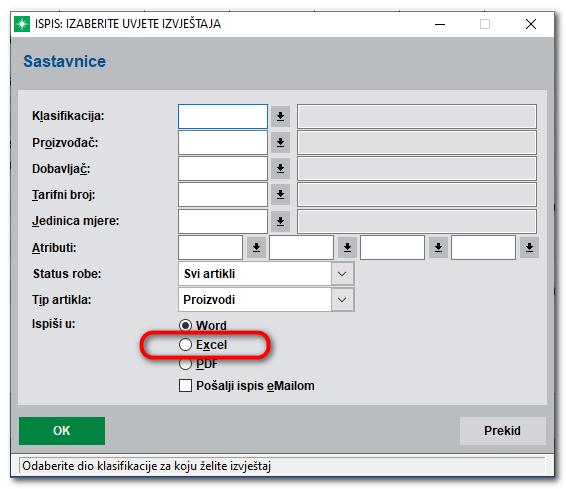Open lookup arrow next to Proizvođač field
Image resolution: width=566 pixels, height=489 pixels.
[x=280, y=143]
